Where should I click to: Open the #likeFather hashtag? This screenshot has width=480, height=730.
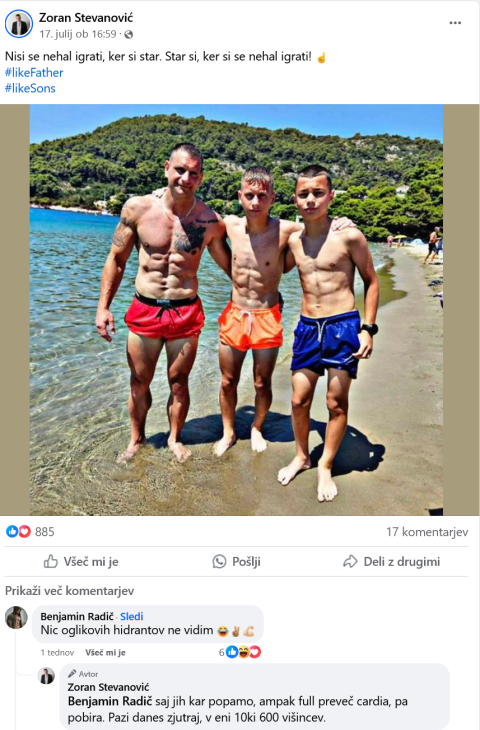(34, 73)
